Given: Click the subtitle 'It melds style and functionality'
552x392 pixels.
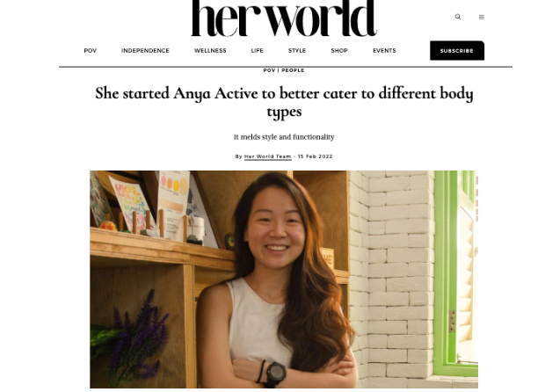Looking at the screenshot, I should pyautogui.click(x=284, y=137).
